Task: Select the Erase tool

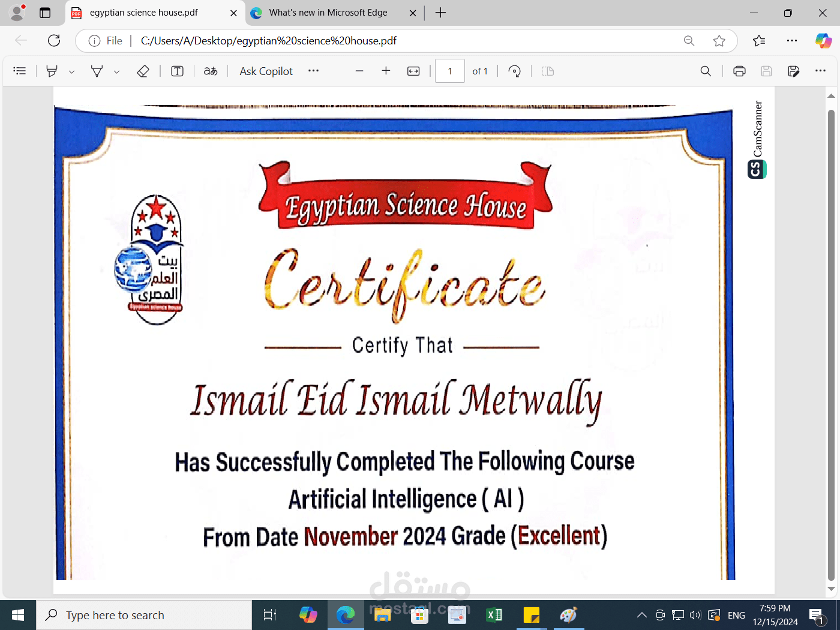Action: coord(143,71)
